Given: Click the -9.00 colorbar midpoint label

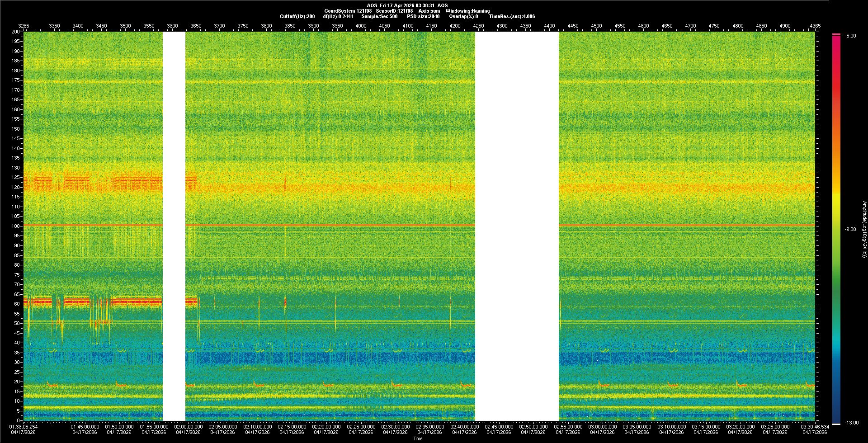Looking at the screenshot, I should point(850,229).
